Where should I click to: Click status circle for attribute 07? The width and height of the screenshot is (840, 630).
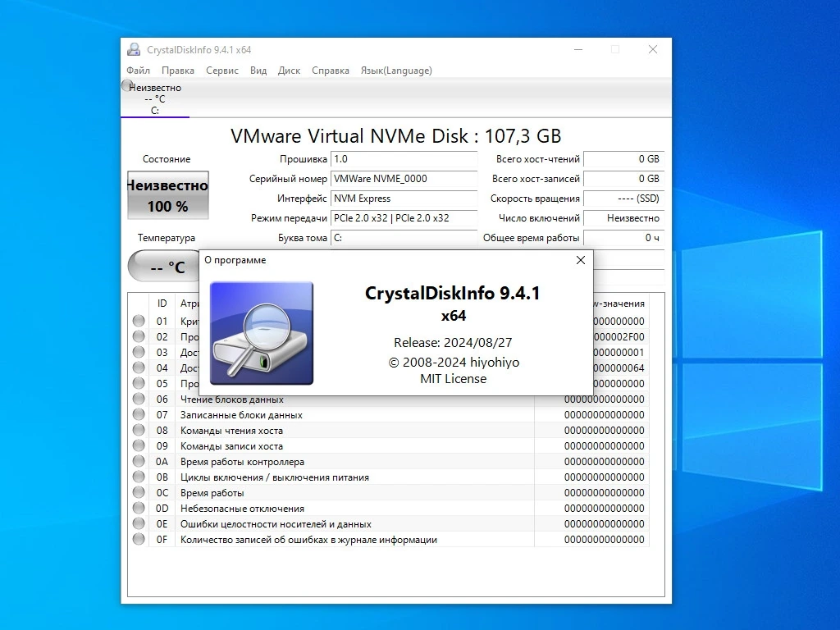pos(139,414)
